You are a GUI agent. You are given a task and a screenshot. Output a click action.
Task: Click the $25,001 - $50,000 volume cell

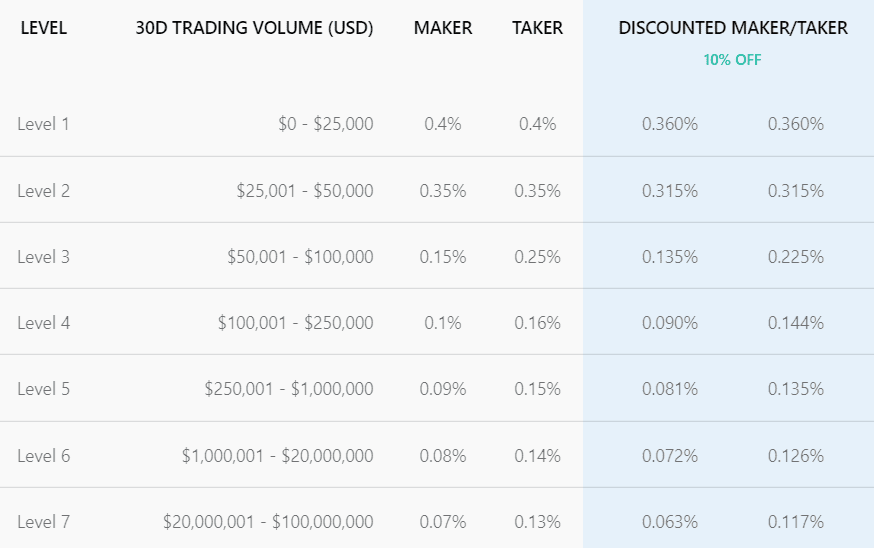click(x=305, y=191)
